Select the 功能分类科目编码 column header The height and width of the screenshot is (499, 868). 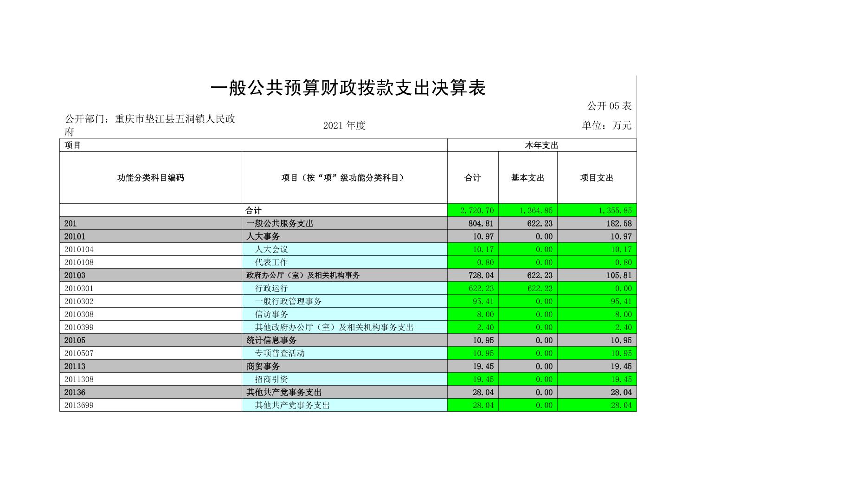[150, 178]
